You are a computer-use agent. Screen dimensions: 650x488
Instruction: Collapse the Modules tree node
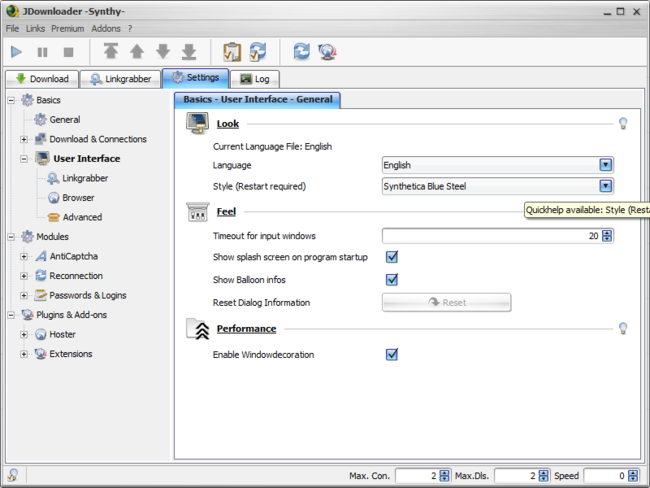(x=11, y=237)
